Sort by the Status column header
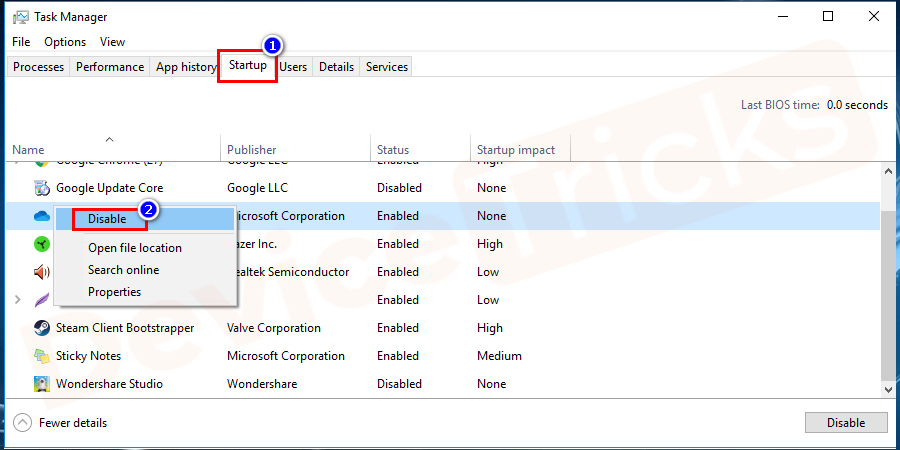The image size is (900, 450). pyautogui.click(x=393, y=150)
